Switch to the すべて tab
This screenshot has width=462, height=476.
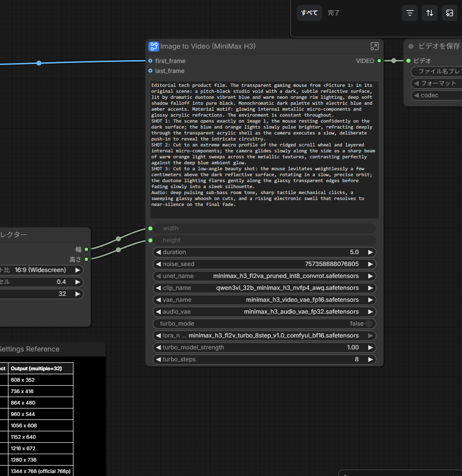point(309,13)
